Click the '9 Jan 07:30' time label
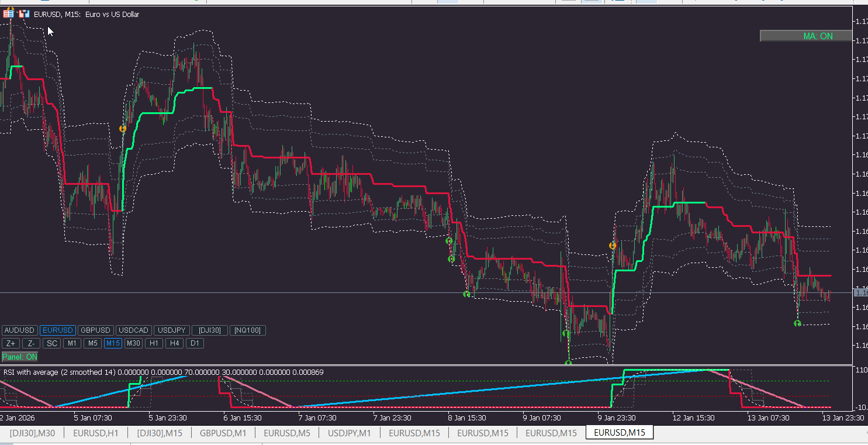This screenshot has width=868, height=445. (542, 418)
